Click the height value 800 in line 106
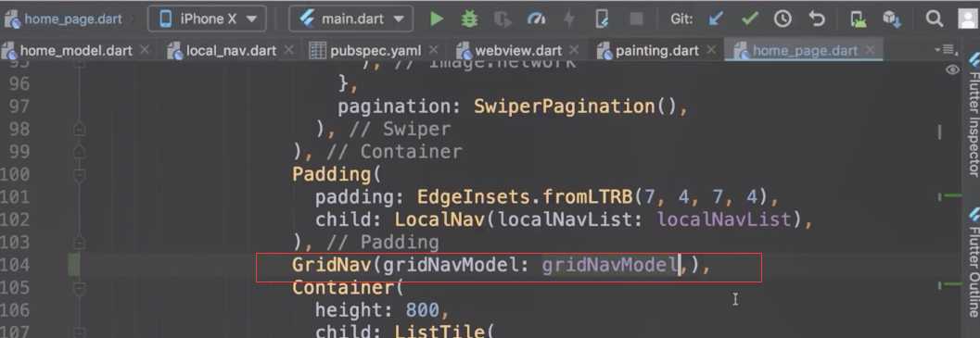 (422, 310)
